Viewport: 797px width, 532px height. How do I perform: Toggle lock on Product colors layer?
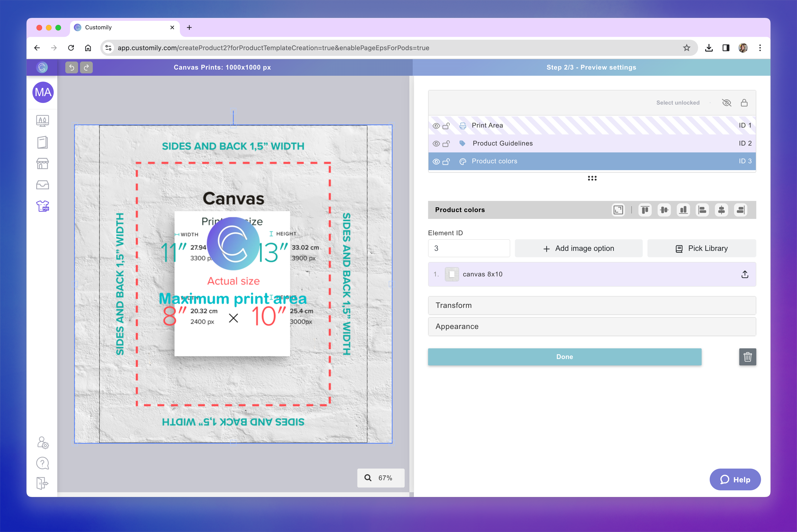click(x=446, y=161)
